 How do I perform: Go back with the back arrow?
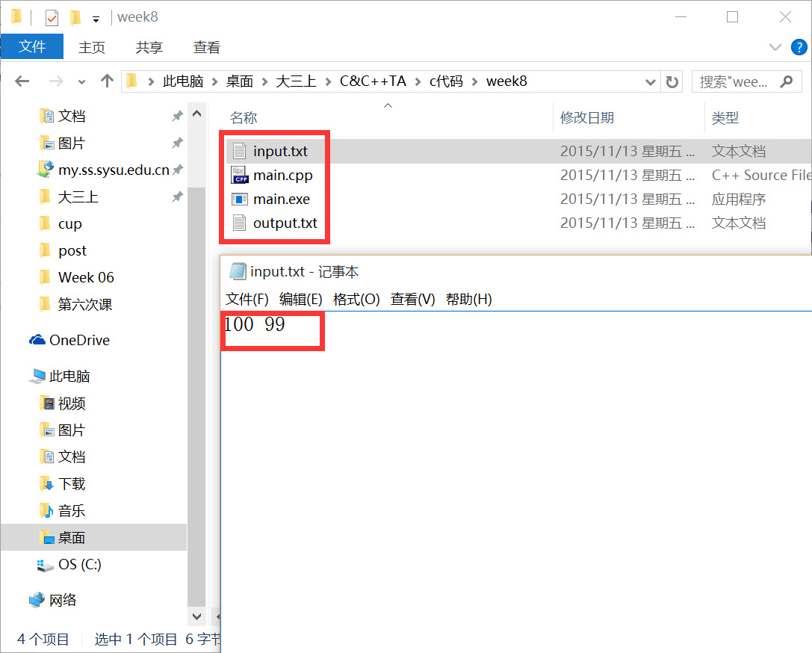click(22, 81)
